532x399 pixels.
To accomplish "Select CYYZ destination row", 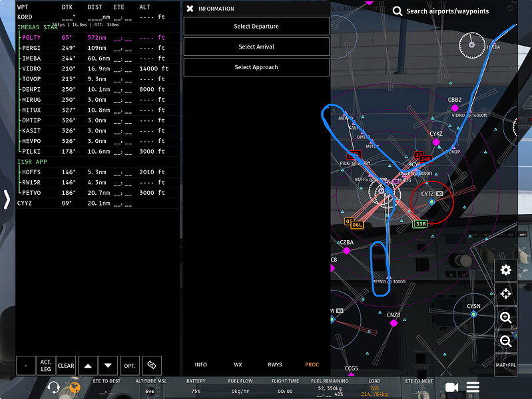I will click(x=97, y=203).
